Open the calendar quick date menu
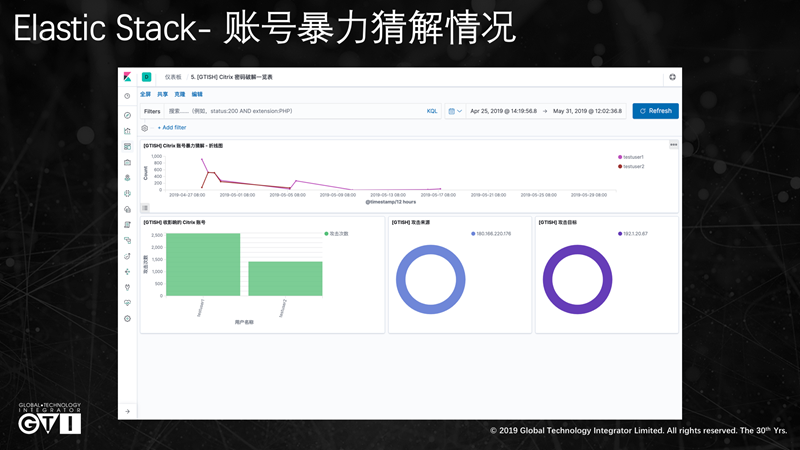This screenshot has width=800, height=450. point(455,111)
